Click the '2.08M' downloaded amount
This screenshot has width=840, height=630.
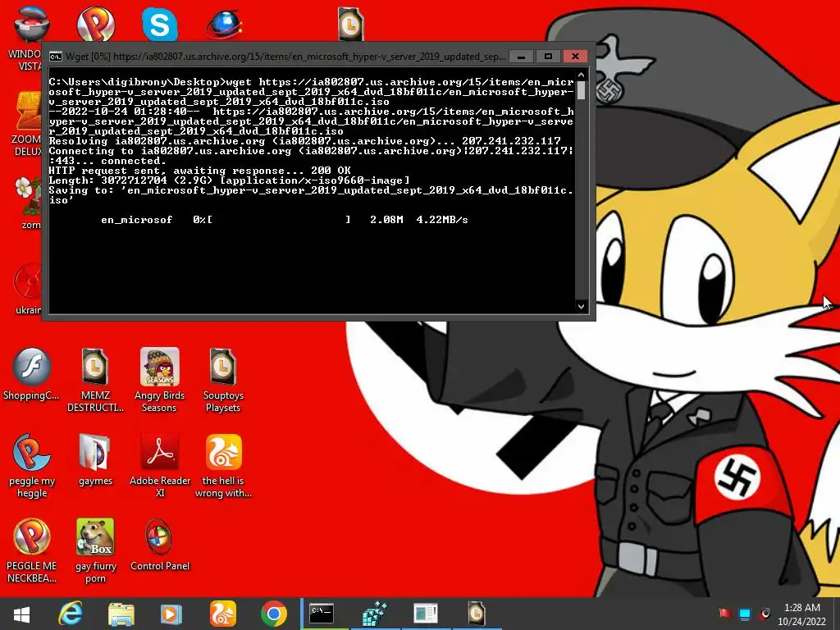(x=386, y=220)
